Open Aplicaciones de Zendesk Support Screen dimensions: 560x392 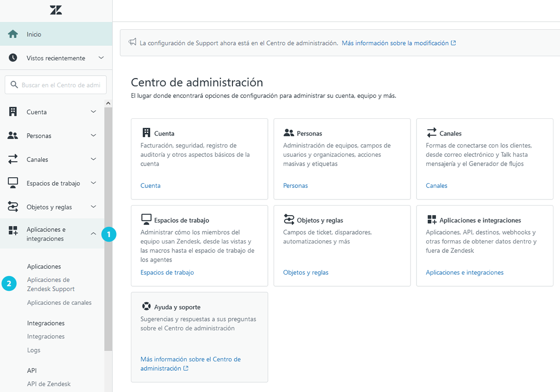coord(50,284)
